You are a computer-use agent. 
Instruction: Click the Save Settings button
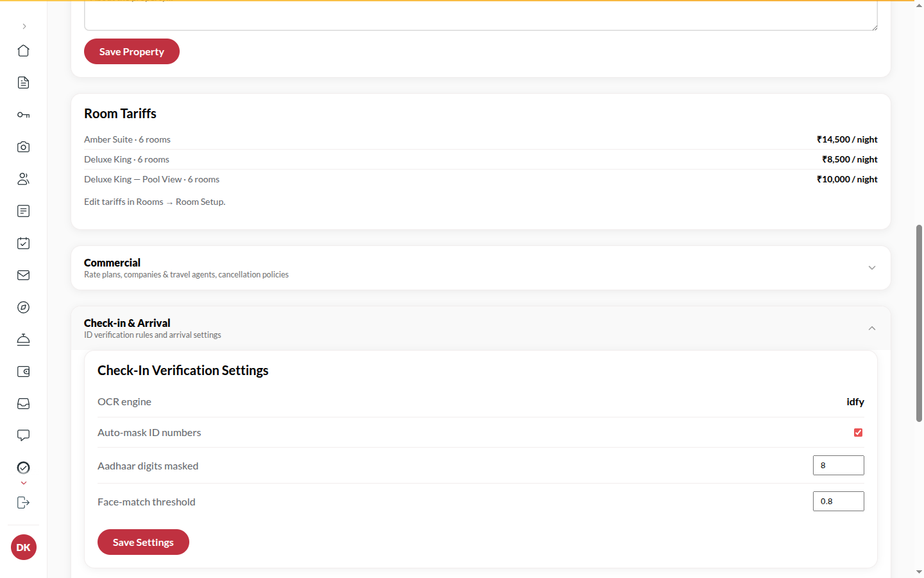(x=143, y=542)
